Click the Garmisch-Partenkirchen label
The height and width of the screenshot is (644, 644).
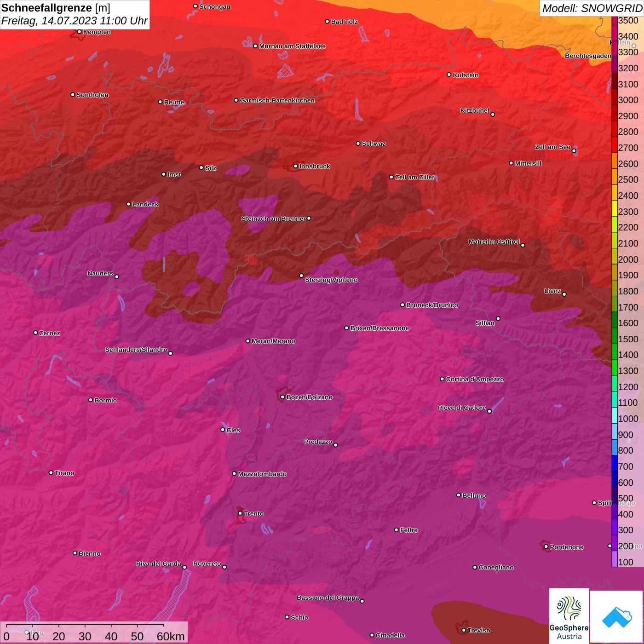point(277,100)
